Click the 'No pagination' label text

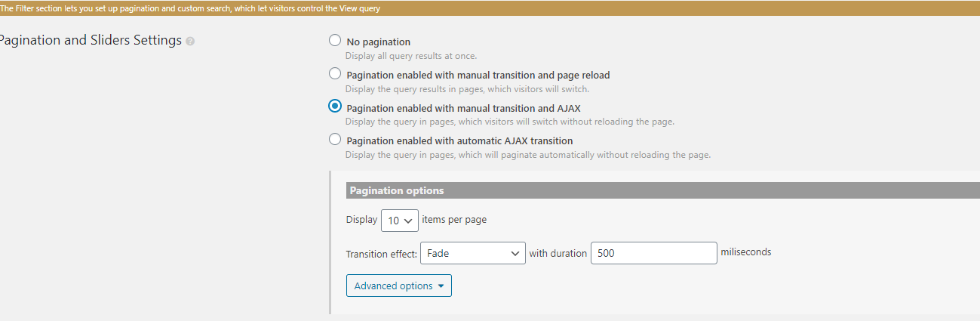pyautogui.click(x=378, y=42)
